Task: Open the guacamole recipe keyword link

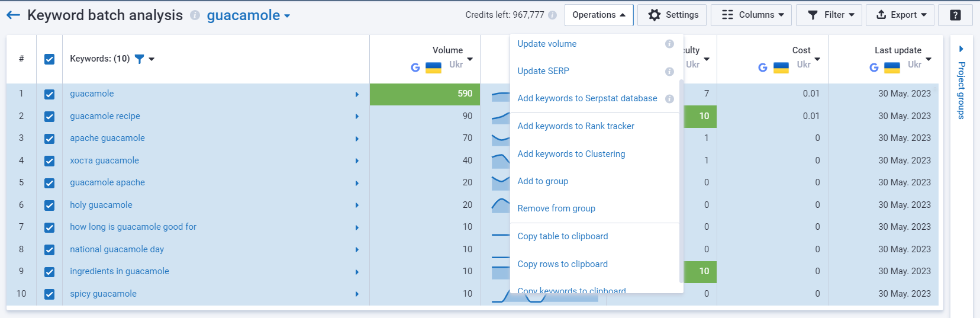Action: click(x=105, y=116)
